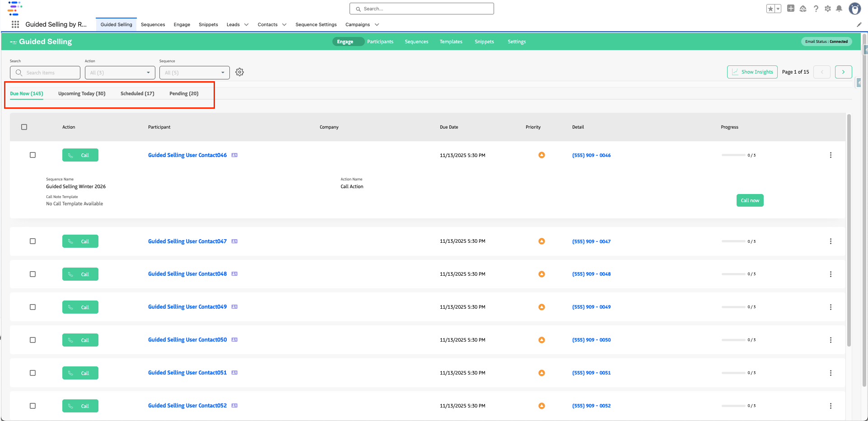Expand the Action filter dropdown
Viewport: 868px width, 421px height.
(x=120, y=73)
